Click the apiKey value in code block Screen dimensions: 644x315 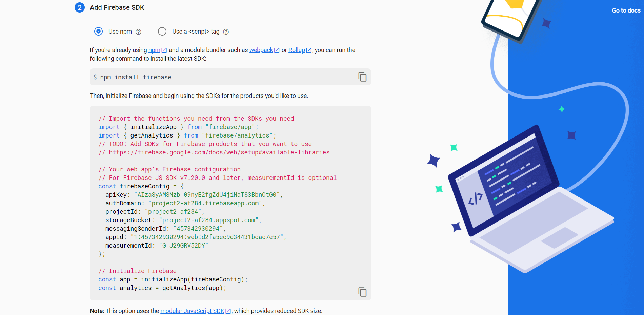click(208, 195)
